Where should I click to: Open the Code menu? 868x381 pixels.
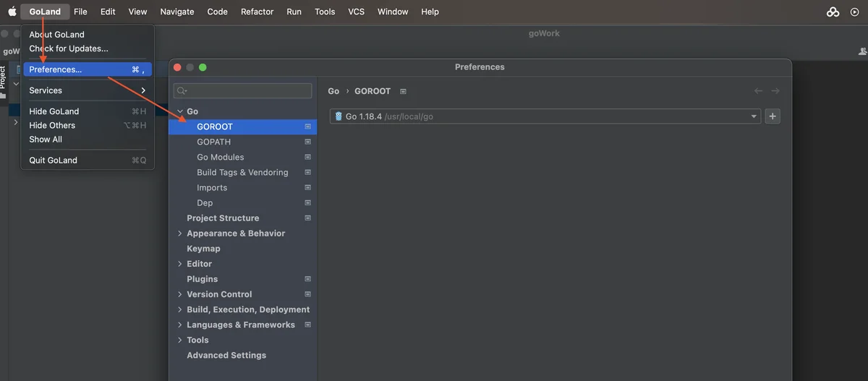click(x=217, y=12)
